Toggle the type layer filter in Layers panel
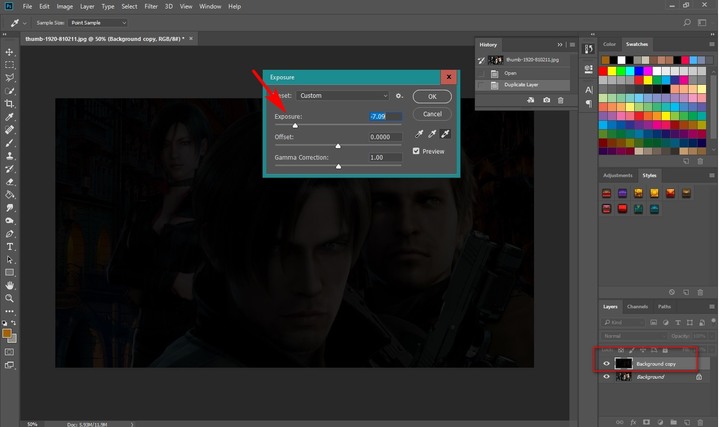Image resolution: width=720 pixels, height=427 pixels. coord(678,323)
